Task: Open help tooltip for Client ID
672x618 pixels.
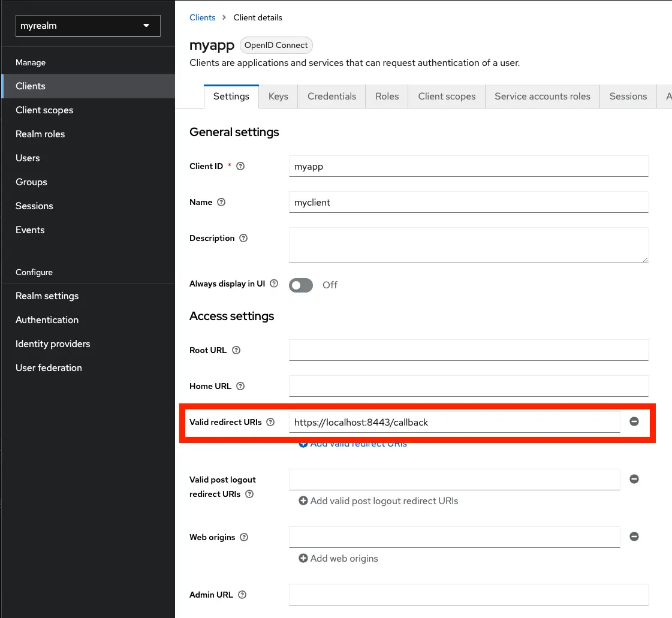Action: [239, 166]
